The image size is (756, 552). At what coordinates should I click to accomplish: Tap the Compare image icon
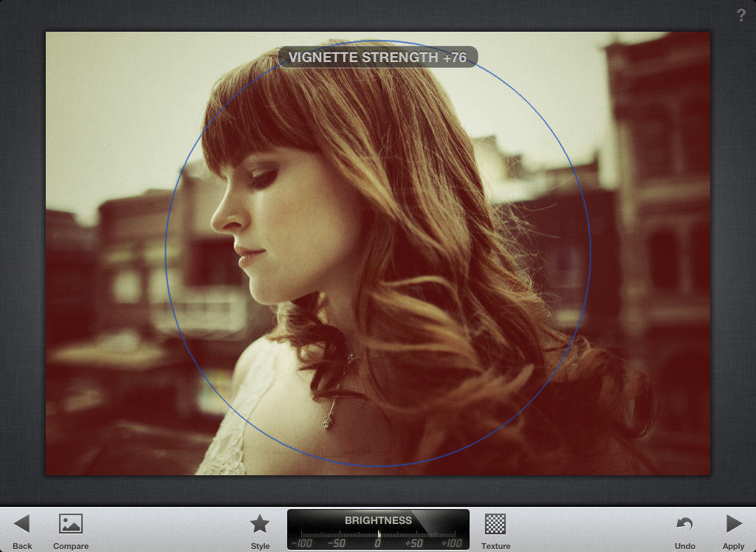[x=71, y=523]
